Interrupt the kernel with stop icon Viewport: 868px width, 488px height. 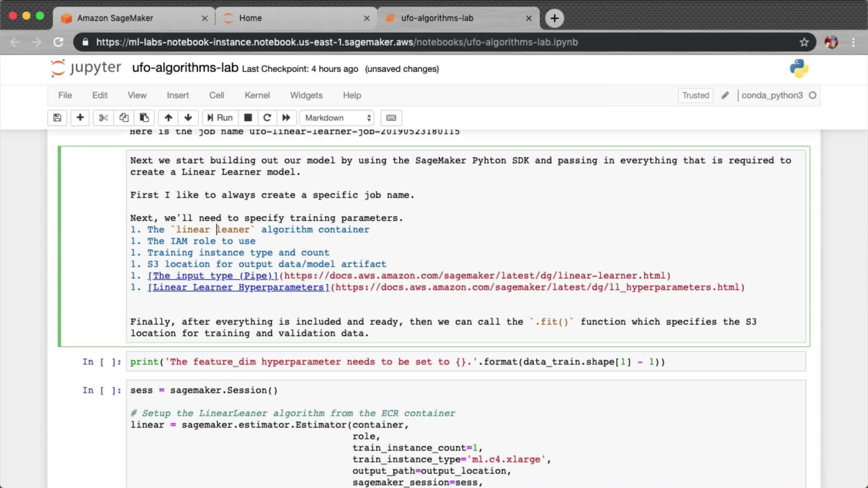[248, 118]
